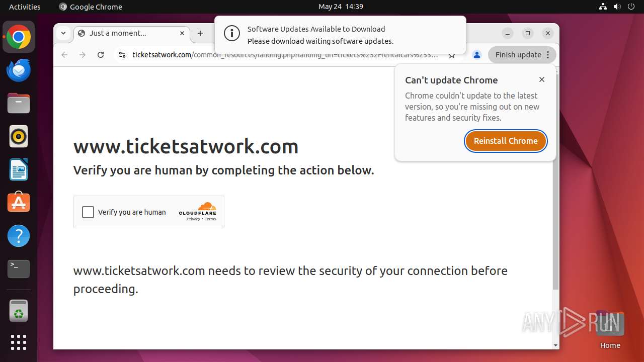Open the Trash in the dock
644x362 pixels.
(x=19, y=311)
